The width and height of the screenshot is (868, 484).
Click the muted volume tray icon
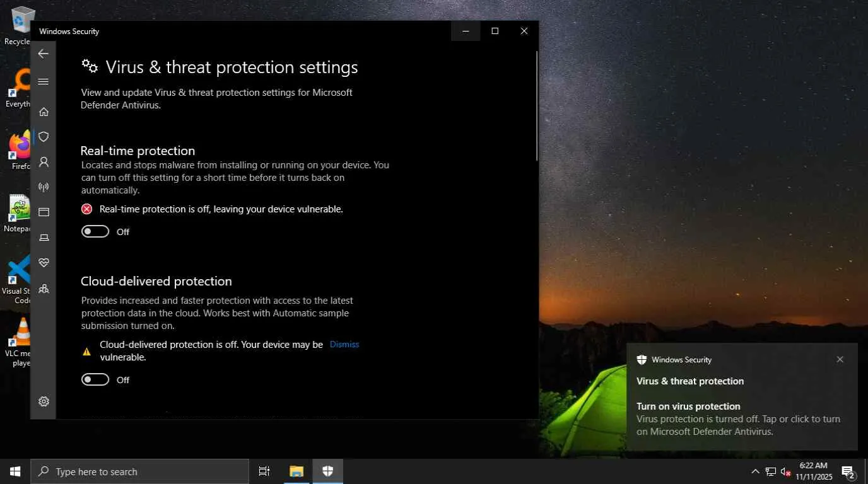786,471
